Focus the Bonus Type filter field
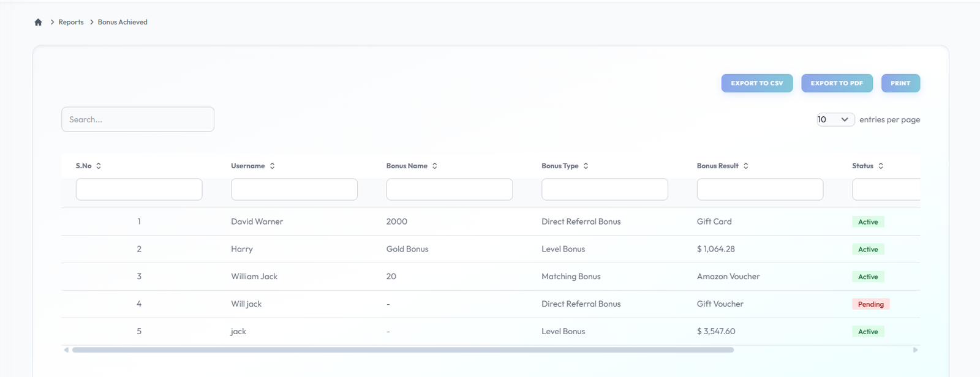Screen dimensions: 980x377 pyautogui.click(x=605, y=189)
